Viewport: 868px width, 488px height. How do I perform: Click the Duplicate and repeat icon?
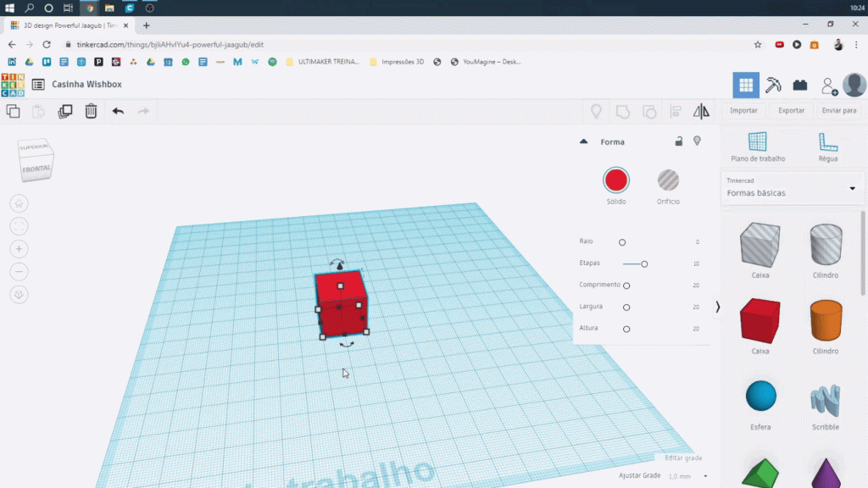(x=64, y=111)
